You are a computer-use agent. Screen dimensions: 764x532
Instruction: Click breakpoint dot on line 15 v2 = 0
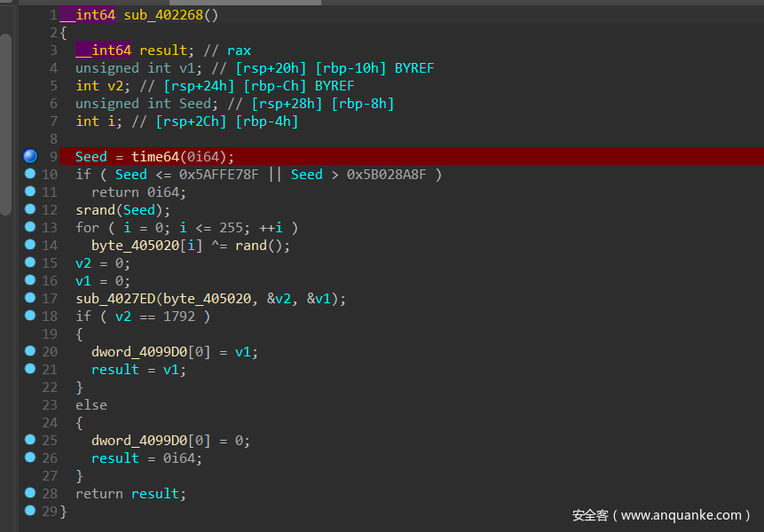(30, 262)
